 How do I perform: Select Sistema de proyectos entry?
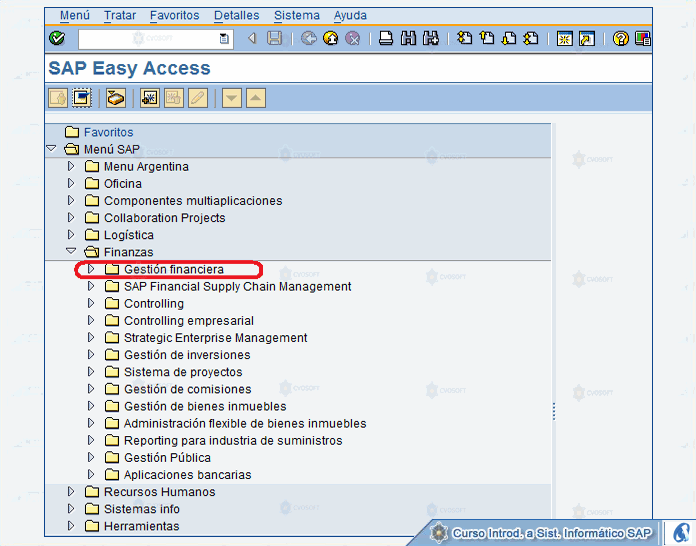[x=183, y=372]
